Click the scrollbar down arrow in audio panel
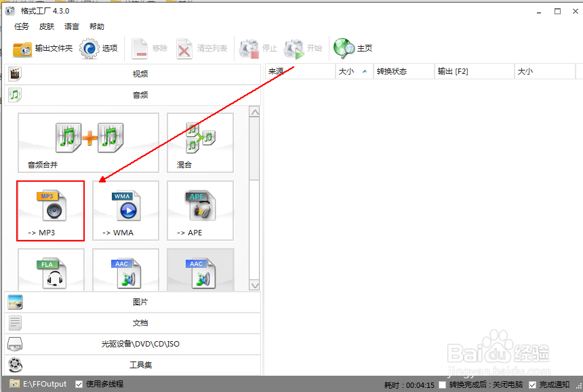This screenshot has width=583, height=392. tap(255, 286)
